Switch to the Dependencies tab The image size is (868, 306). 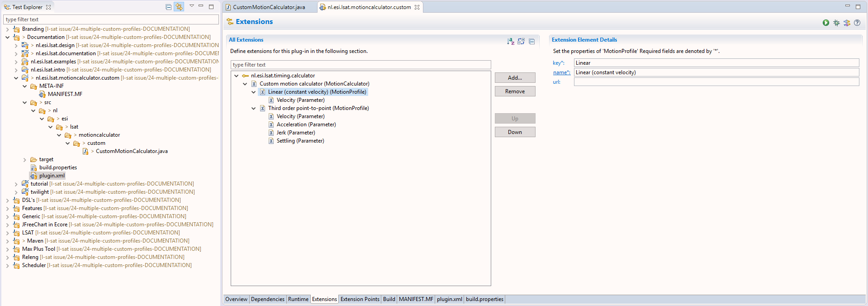click(267, 299)
